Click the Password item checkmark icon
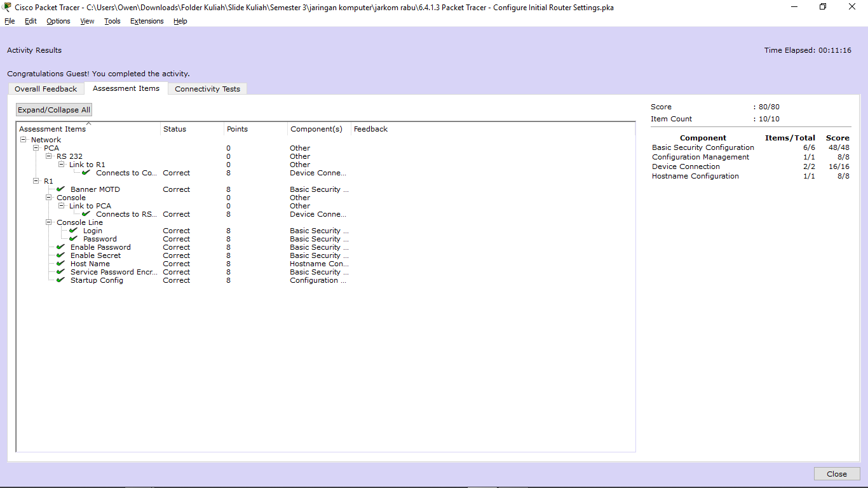Image resolution: width=868 pixels, height=488 pixels. pyautogui.click(x=74, y=239)
